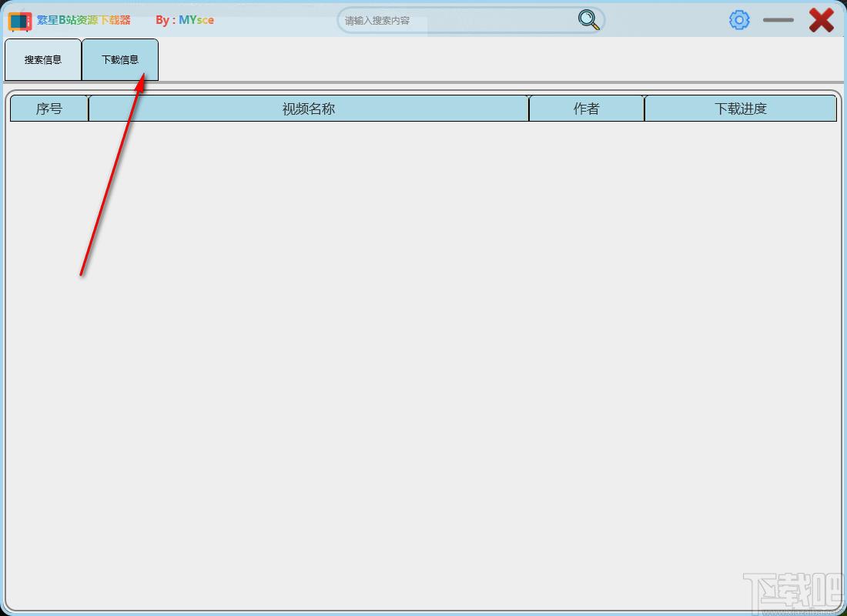Screen dimensions: 847x616
Task: Select the 下载信息 tab
Action: click(x=120, y=59)
